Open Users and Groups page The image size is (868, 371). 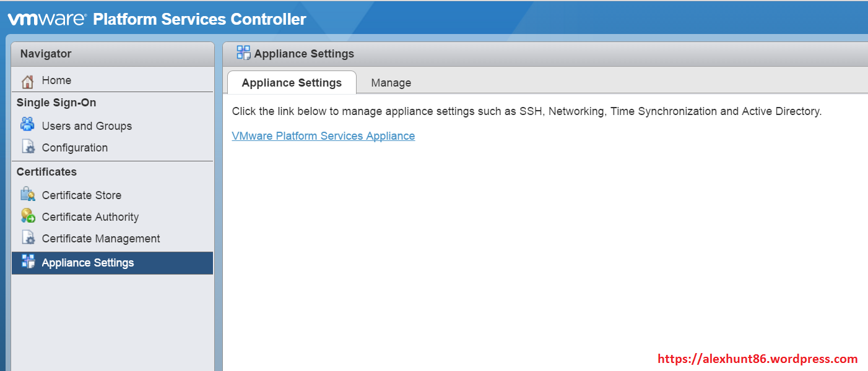87,126
